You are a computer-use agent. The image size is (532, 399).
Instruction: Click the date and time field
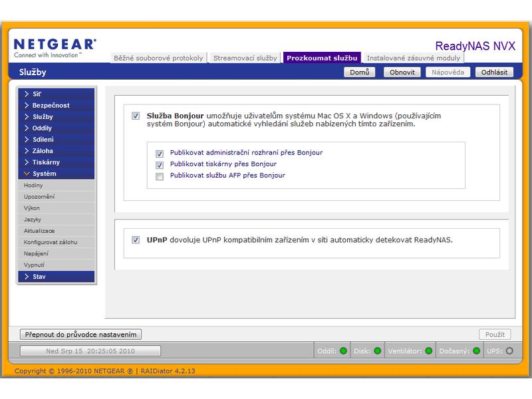90,351
